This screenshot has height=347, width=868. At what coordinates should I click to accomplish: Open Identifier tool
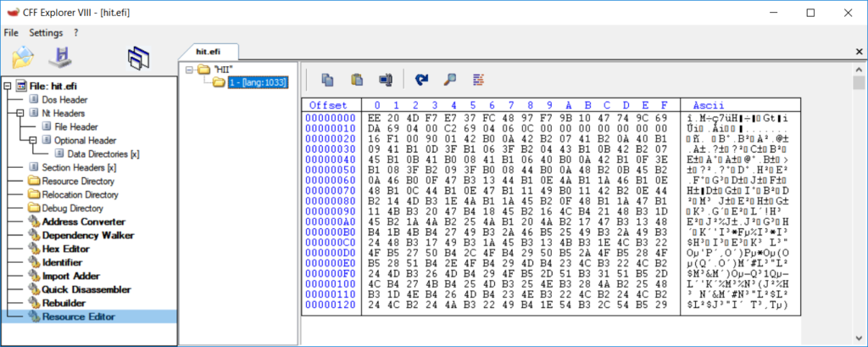click(62, 263)
